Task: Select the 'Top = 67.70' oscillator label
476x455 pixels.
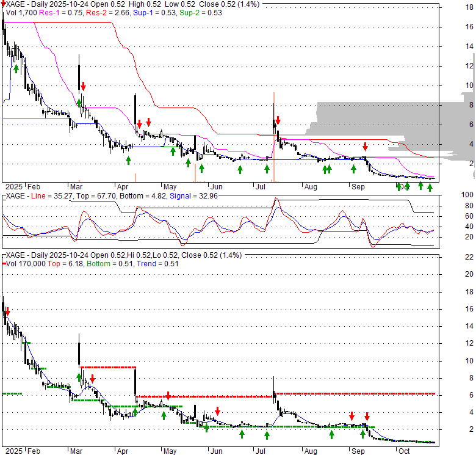Action: click(96, 196)
